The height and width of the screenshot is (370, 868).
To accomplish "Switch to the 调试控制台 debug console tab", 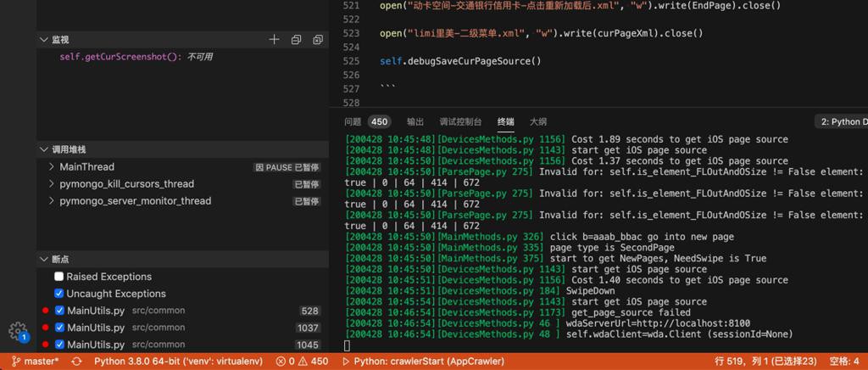I will [460, 122].
